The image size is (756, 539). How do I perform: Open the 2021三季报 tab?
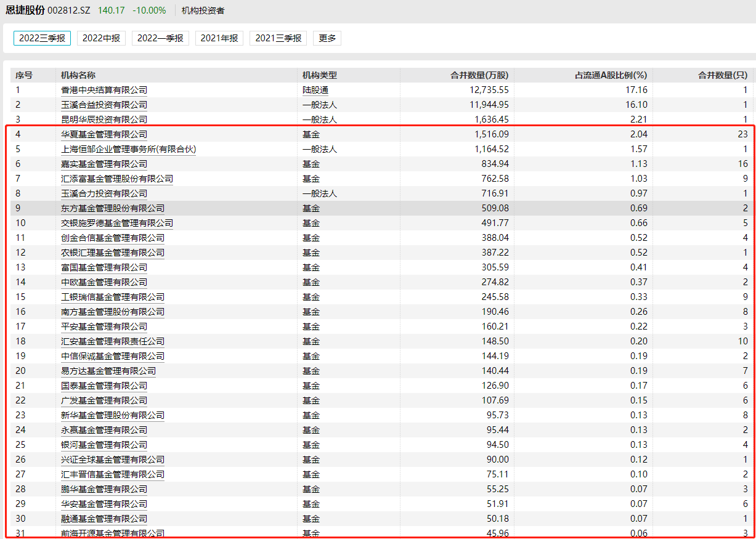(278, 38)
